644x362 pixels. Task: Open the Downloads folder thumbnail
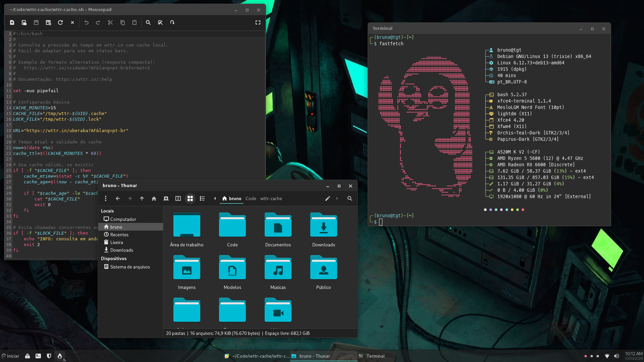tap(323, 230)
